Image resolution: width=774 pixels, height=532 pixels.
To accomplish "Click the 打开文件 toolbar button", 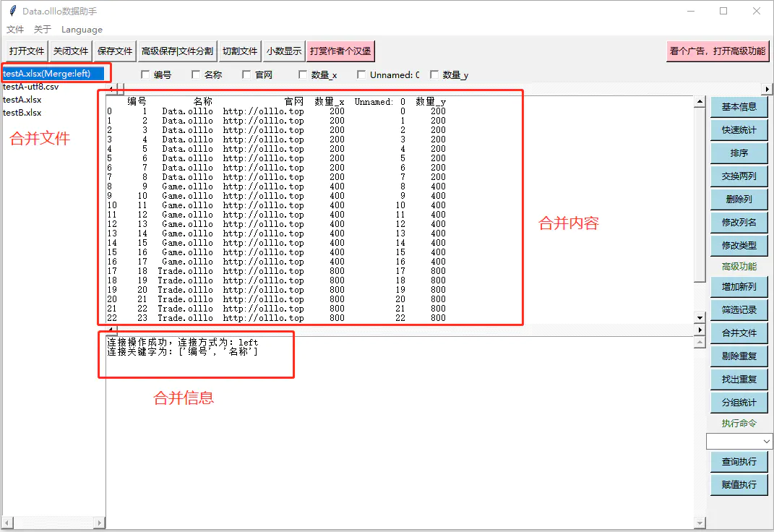I will click(27, 51).
